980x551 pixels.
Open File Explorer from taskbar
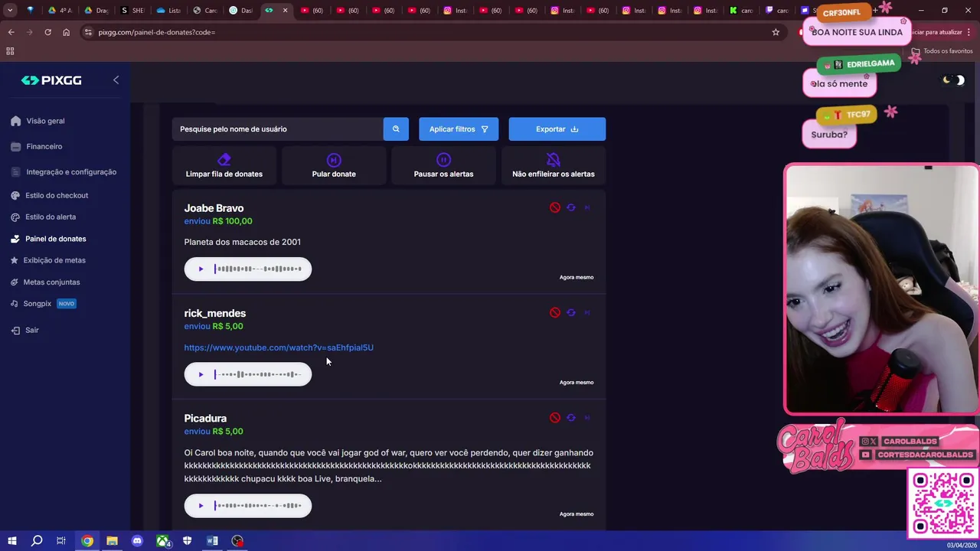pos(112,541)
